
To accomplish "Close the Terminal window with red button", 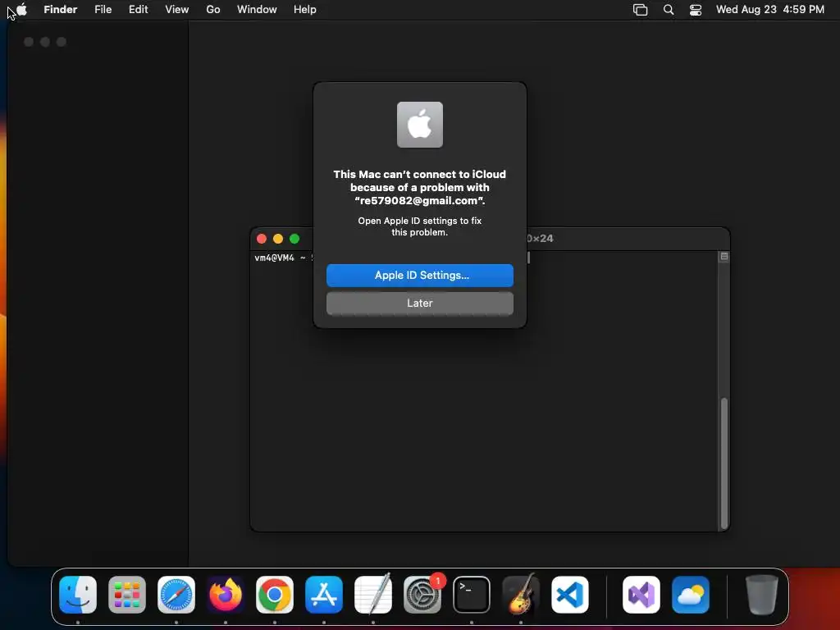I will [x=262, y=239].
